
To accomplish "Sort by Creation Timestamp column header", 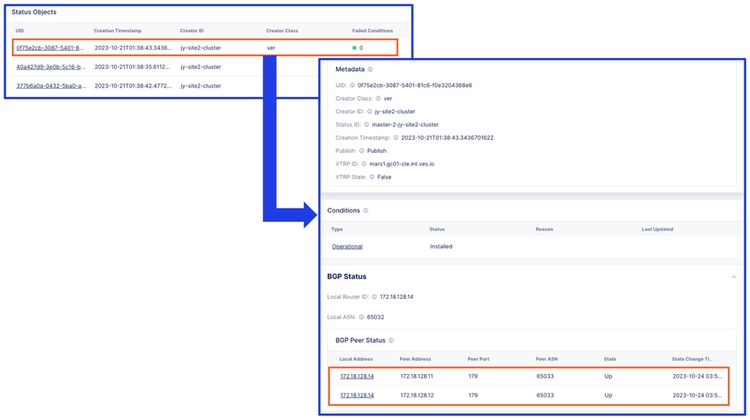I will 117,31.
